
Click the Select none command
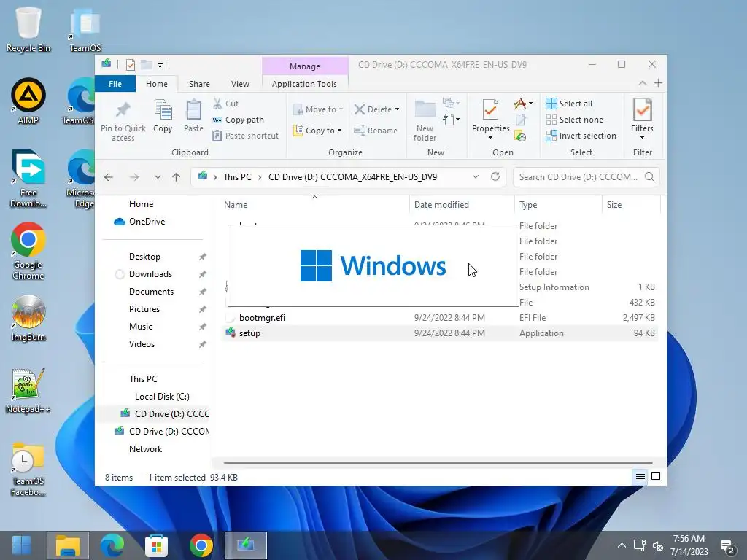click(x=575, y=120)
